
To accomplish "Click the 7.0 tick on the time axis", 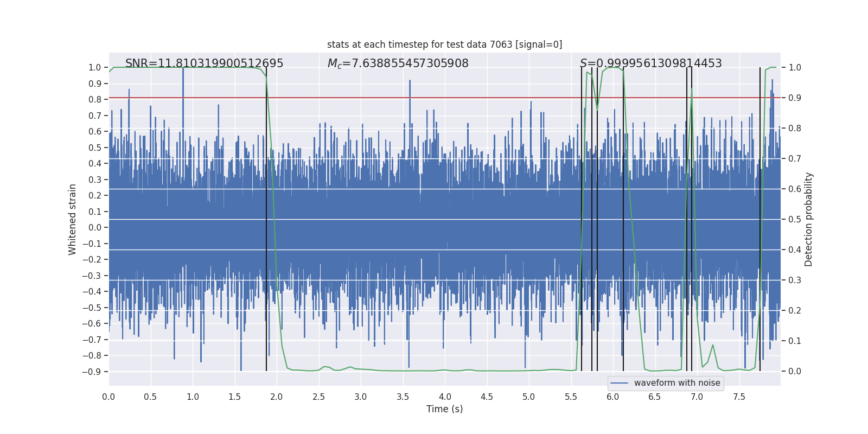I will [697, 397].
